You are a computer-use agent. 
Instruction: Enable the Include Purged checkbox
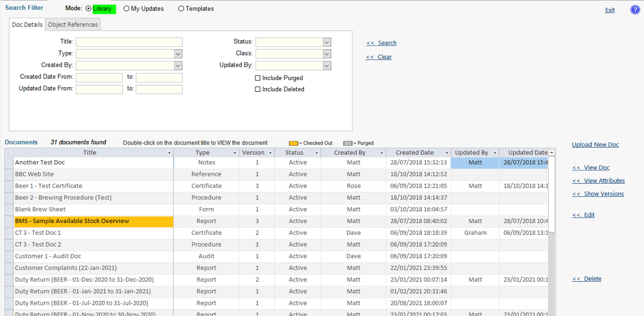click(258, 78)
